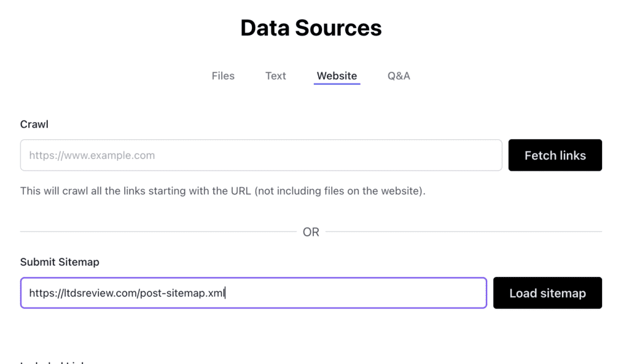Hit the Load sitemap button

547,293
